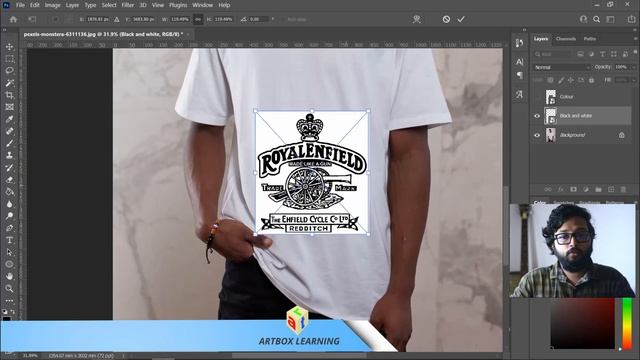Select the Path Selection tool
This screenshot has height=360, width=640.
(x=9, y=252)
